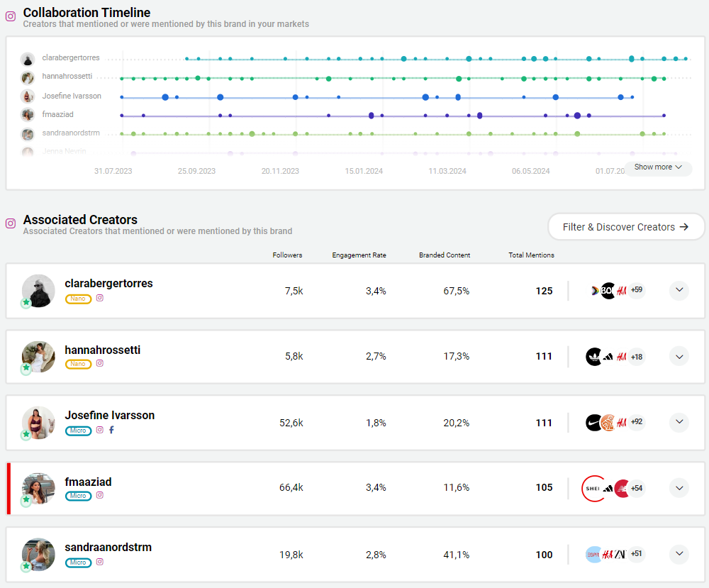
Task: Click the Josefine Ivarsson blue timeline track
Action: tap(354, 97)
